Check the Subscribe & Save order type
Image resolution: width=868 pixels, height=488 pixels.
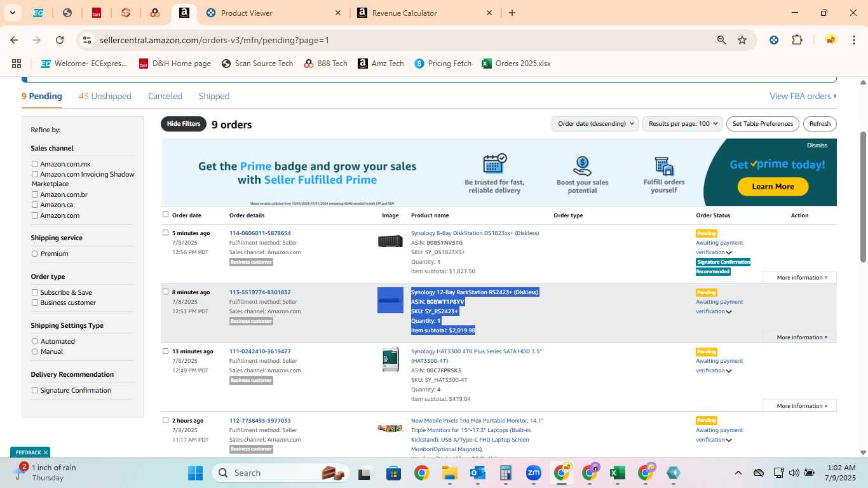(x=35, y=292)
